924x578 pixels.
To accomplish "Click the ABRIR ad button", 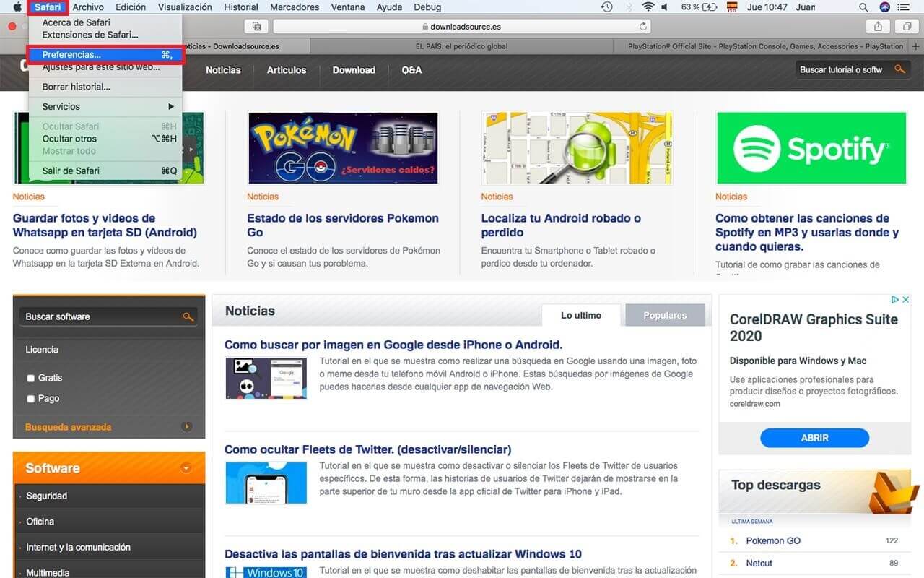I will (x=814, y=438).
